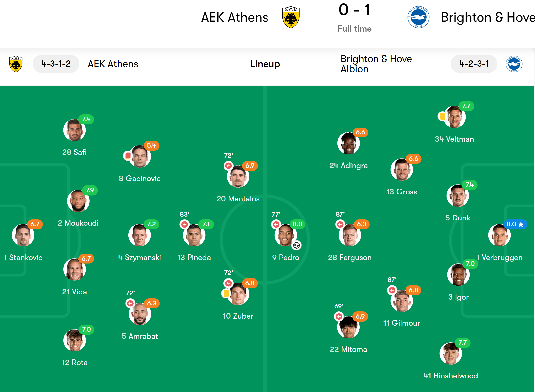This screenshot has height=392, width=535.
Task: Click Pedro's goal ball icon
Action: (296, 245)
